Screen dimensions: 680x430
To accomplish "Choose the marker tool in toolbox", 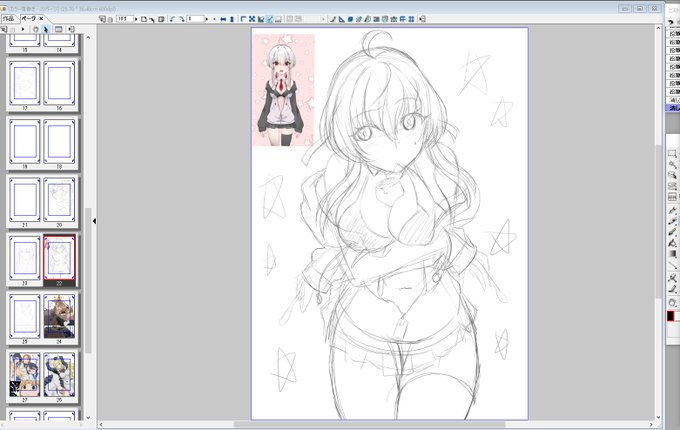I will [x=672, y=232].
